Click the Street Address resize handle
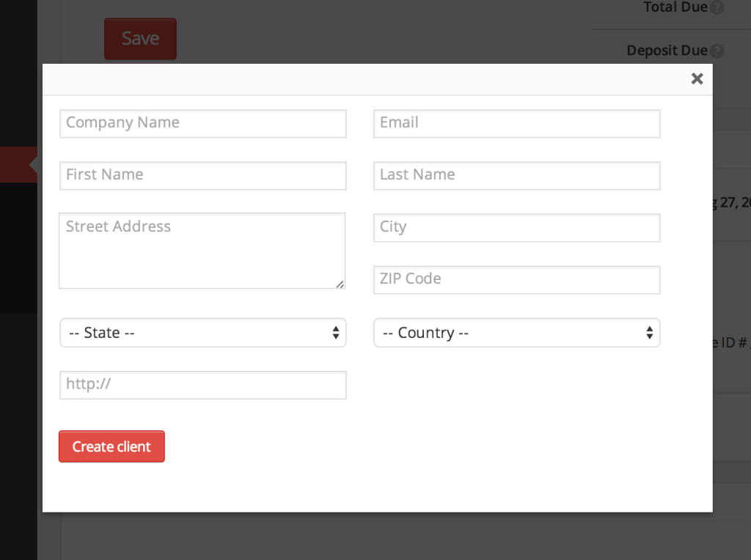This screenshot has height=560, width=751. pos(341,284)
